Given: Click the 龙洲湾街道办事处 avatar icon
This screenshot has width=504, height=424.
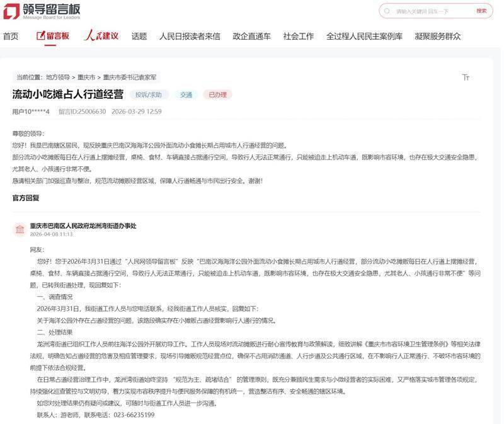Looking at the screenshot, I should (20, 229).
